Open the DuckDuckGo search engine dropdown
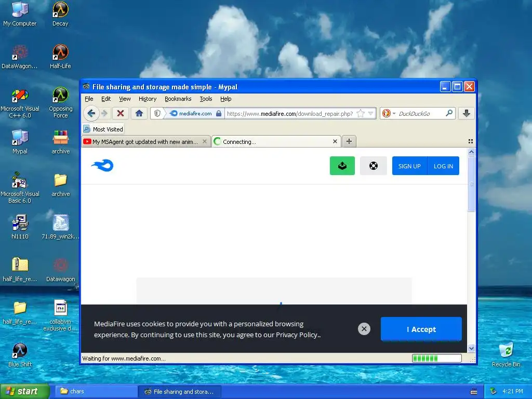The image size is (532, 399). point(389,113)
